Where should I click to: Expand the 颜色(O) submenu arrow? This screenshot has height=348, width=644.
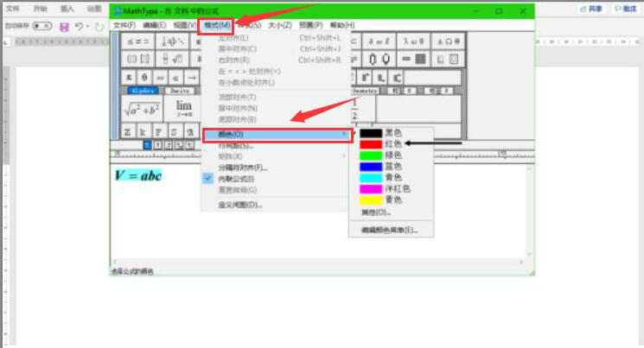344,134
